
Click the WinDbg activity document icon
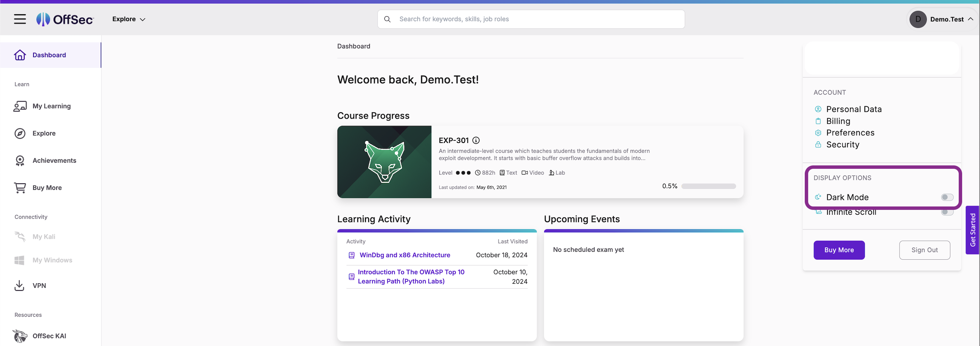(x=352, y=255)
